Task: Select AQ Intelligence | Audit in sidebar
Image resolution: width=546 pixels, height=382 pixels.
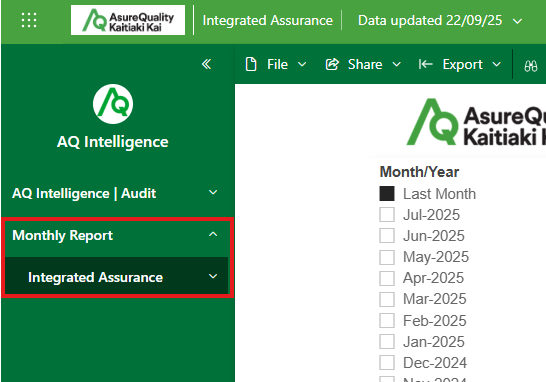Action: (84, 193)
